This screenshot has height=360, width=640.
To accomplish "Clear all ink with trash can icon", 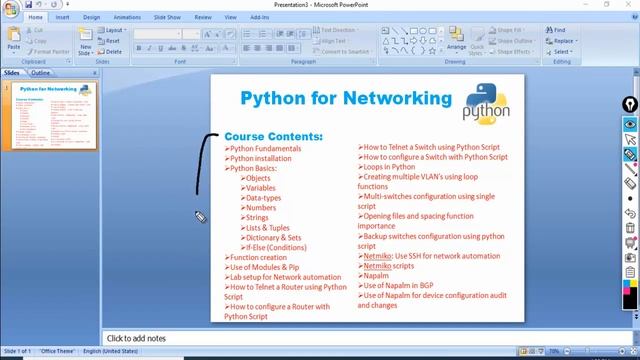I will [630, 228].
